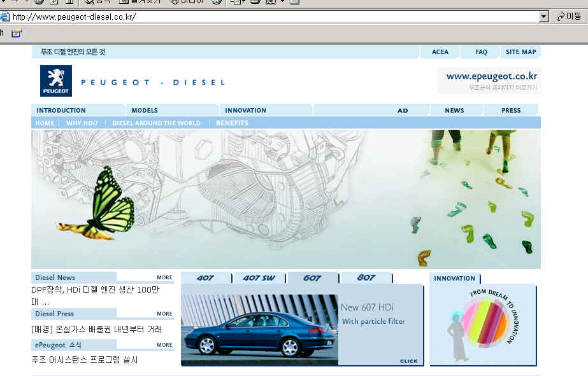This screenshot has width=588, height=376.
Task: Go to the FAQ page
Action: click(481, 52)
